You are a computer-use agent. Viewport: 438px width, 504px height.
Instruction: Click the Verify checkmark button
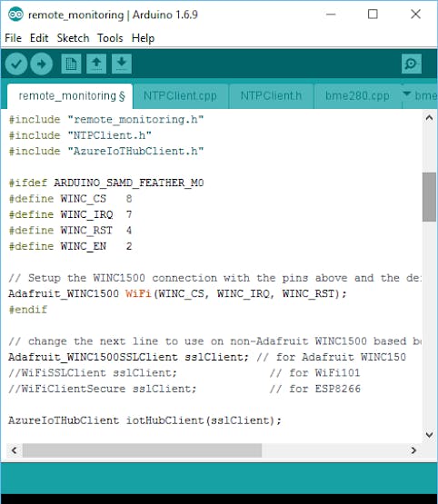pyautogui.click(x=16, y=64)
